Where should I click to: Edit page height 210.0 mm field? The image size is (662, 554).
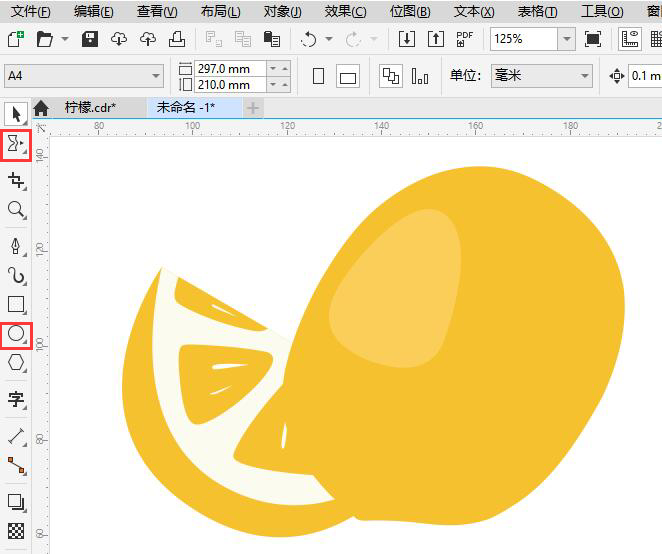point(230,85)
